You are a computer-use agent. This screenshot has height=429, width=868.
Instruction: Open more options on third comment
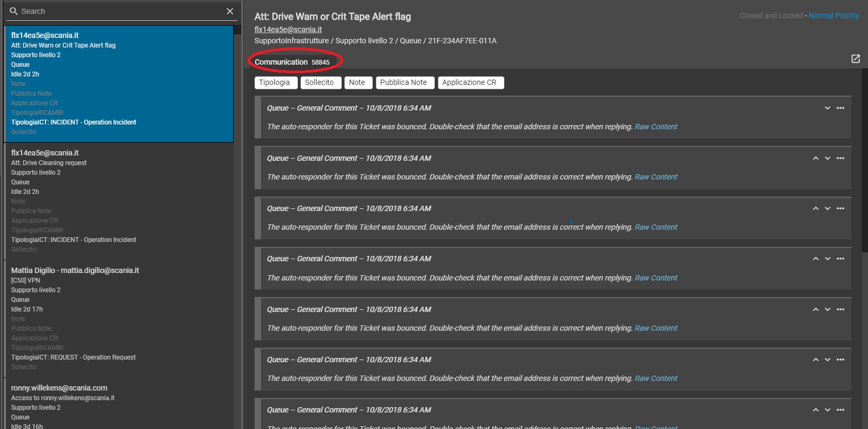841,208
